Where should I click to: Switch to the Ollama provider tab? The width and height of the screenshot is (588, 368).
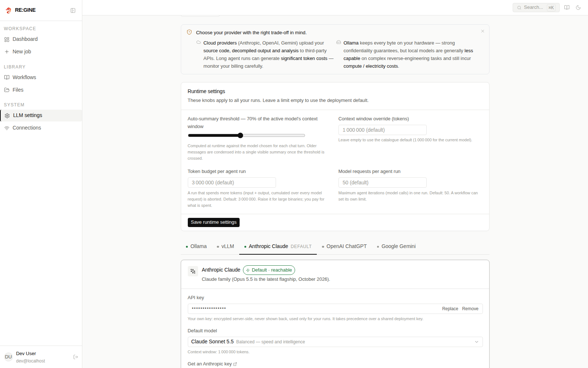click(x=196, y=247)
